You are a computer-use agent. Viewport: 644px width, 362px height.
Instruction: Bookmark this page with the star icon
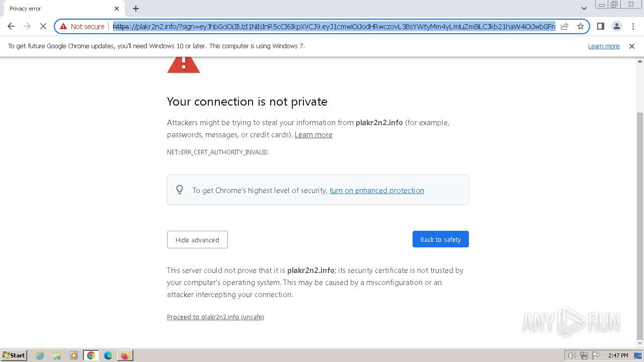[580, 26]
